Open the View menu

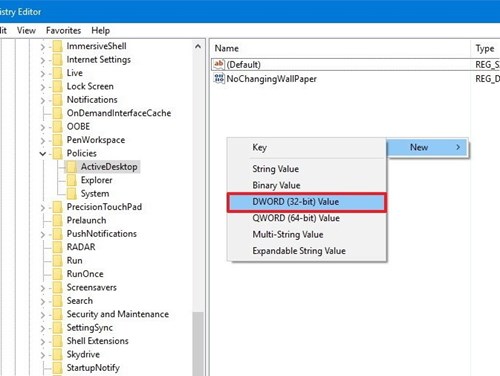point(26,31)
